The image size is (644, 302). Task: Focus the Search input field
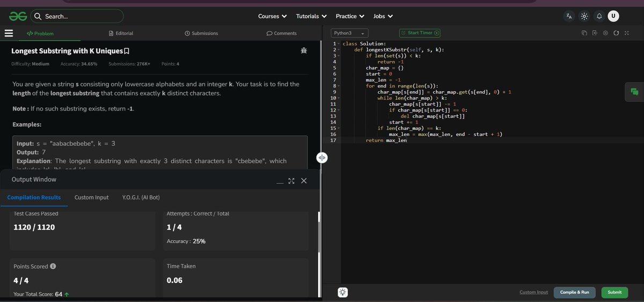point(77,16)
